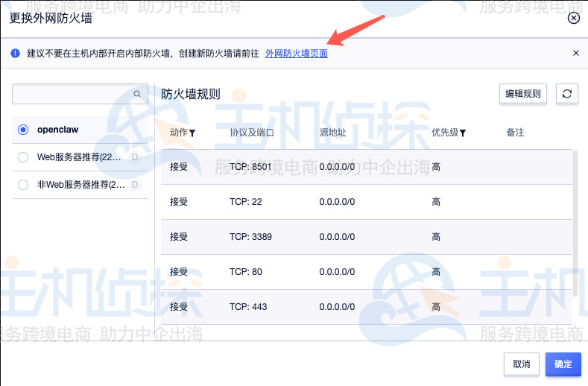Focus the firewall search input field
Viewport: 588px width, 386px height.
(80, 94)
